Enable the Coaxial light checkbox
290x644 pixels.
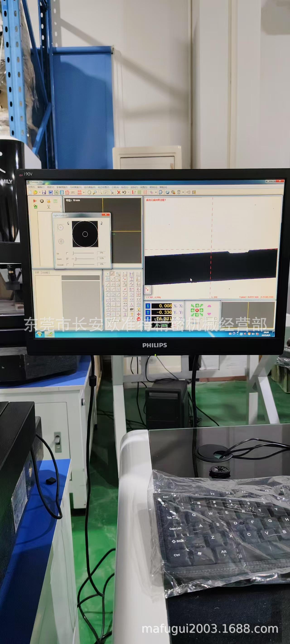(67, 264)
